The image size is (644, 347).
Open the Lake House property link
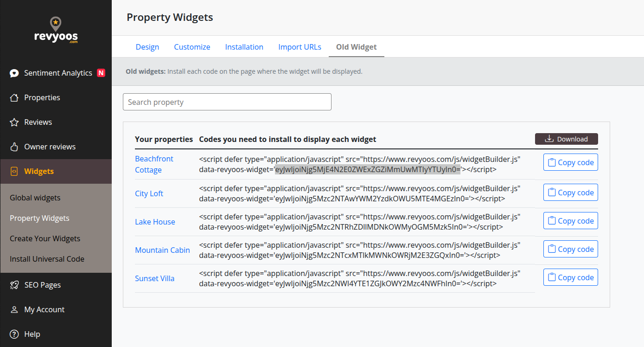click(x=155, y=222)
